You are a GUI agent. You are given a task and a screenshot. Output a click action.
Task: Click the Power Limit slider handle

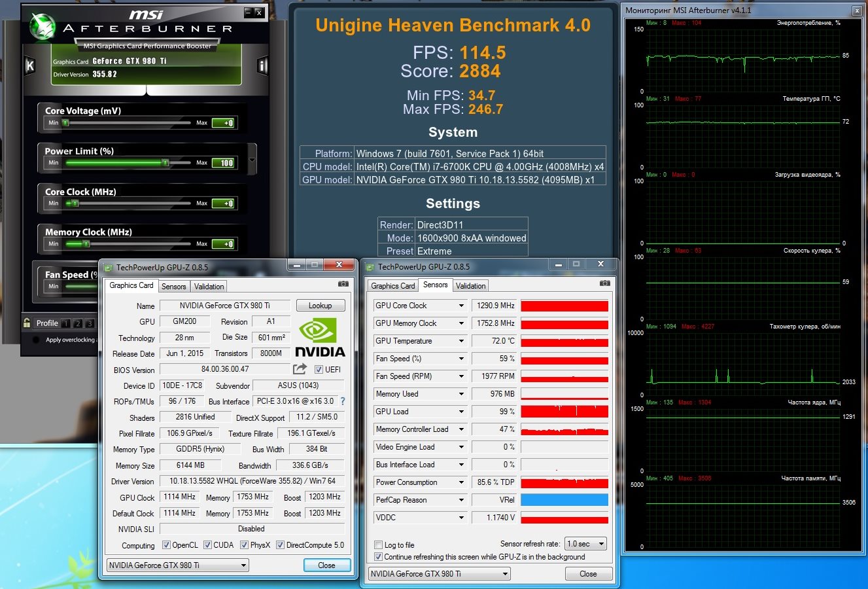[x=165, y=162]
